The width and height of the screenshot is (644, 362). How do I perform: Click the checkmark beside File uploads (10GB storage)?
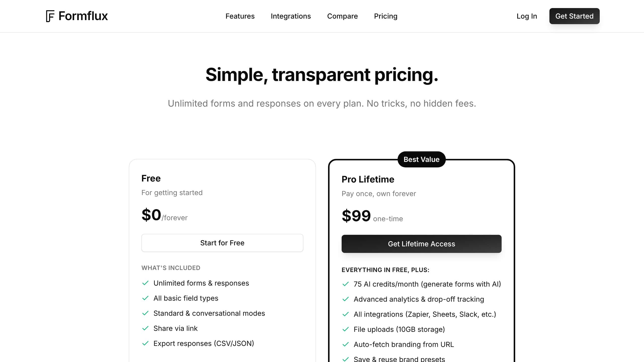tap(346, 329)
